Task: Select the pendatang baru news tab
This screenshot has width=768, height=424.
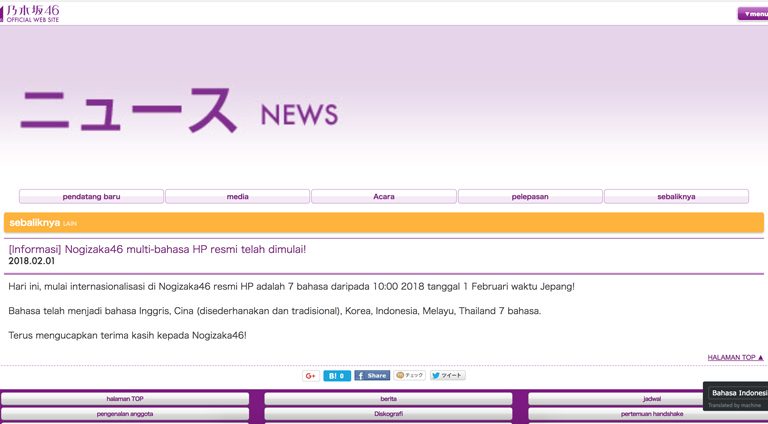Action: (91, 196)
